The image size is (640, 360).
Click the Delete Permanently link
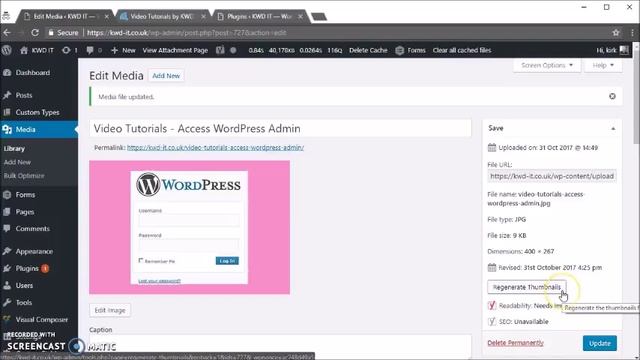(516, 343)
